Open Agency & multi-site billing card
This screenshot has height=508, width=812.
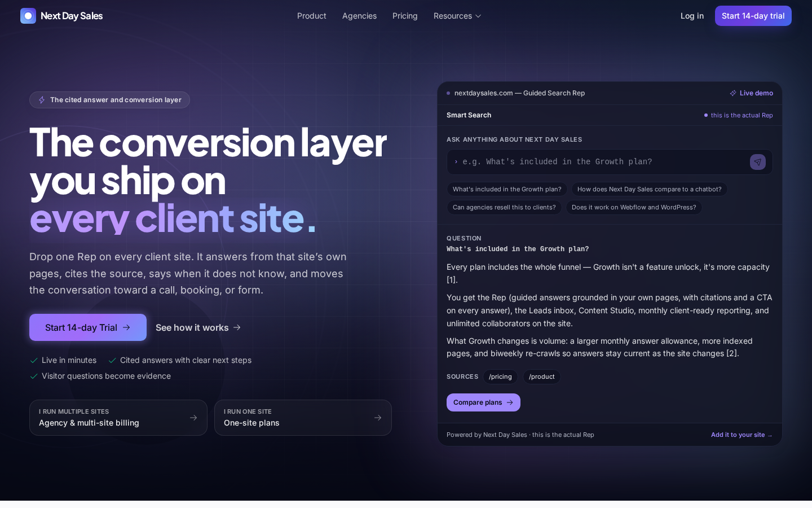(x=118, y=418)
